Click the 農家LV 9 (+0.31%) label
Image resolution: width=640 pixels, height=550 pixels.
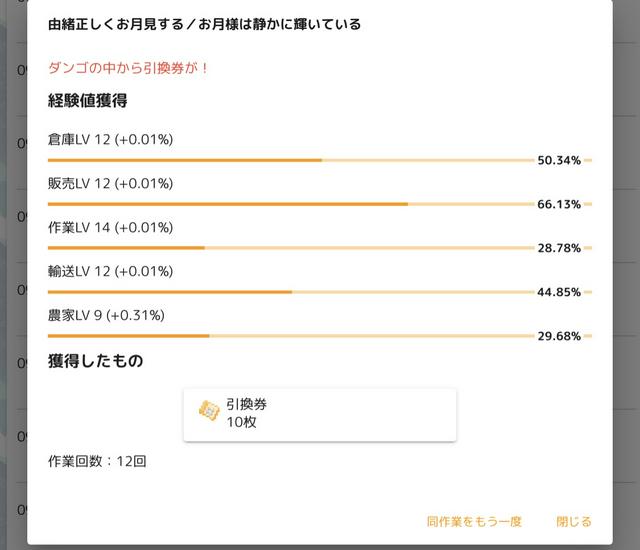coord(106,315)
